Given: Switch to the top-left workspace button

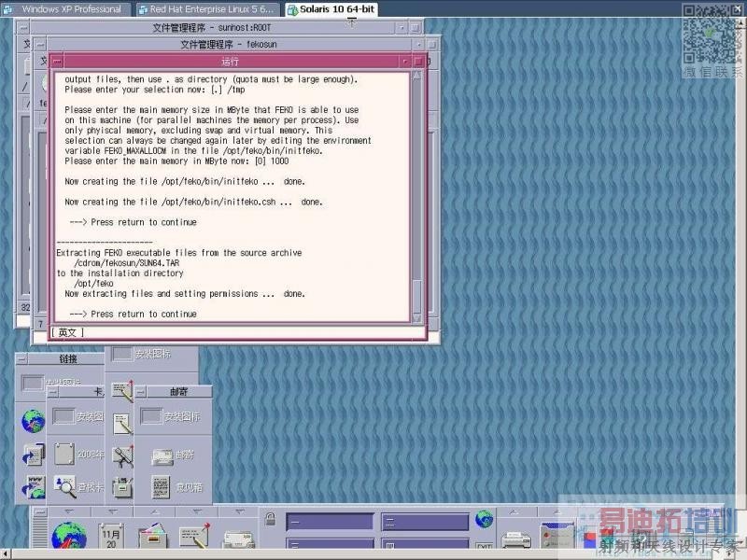Looking at the screenshot, I should [330, 522].
